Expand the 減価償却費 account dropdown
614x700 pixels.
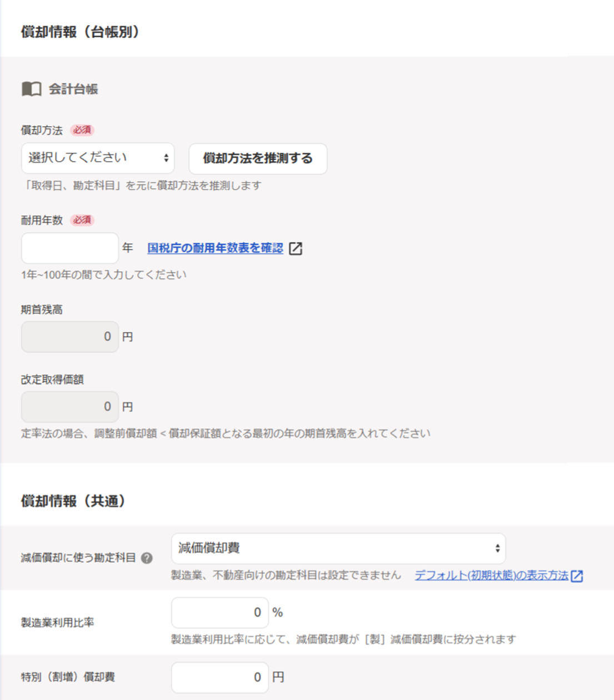click(x=338, y=548)
